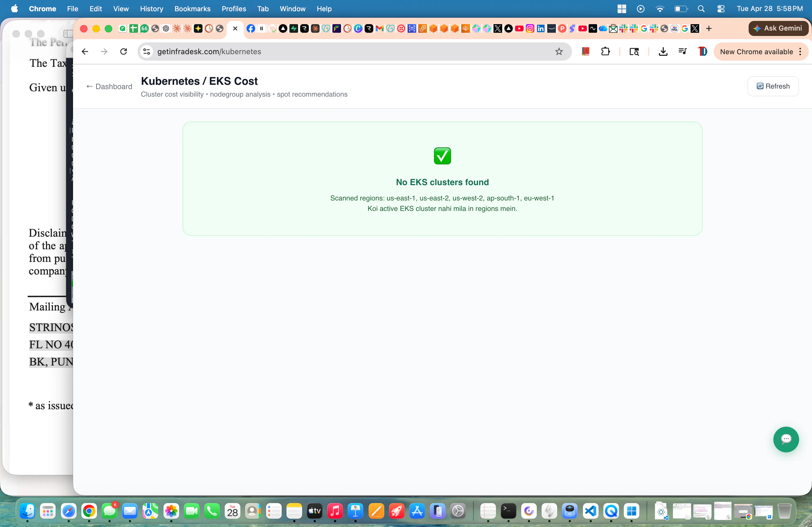Open the Bookmarks menu
The image size is (812, 527).
coord(193,9)
